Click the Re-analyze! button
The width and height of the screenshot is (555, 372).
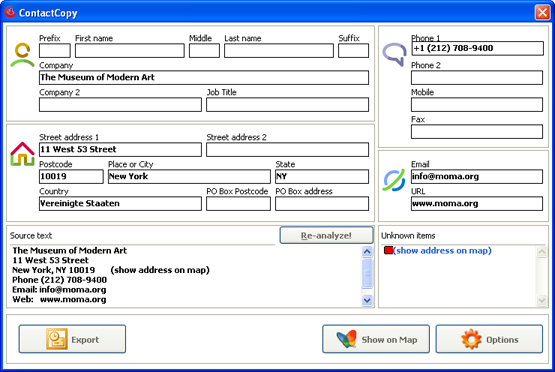[x=326, y=235]
